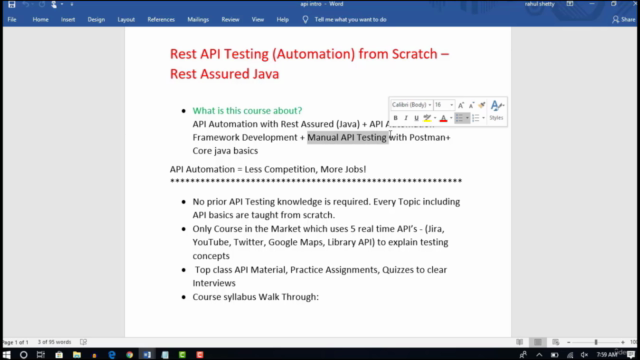
Task: Open the Design ribbon tab
Action: 96,20
